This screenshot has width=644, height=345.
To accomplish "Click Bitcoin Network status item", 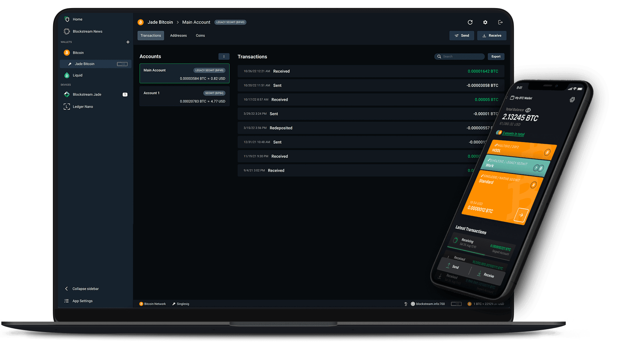I will [x=152, y=304].
